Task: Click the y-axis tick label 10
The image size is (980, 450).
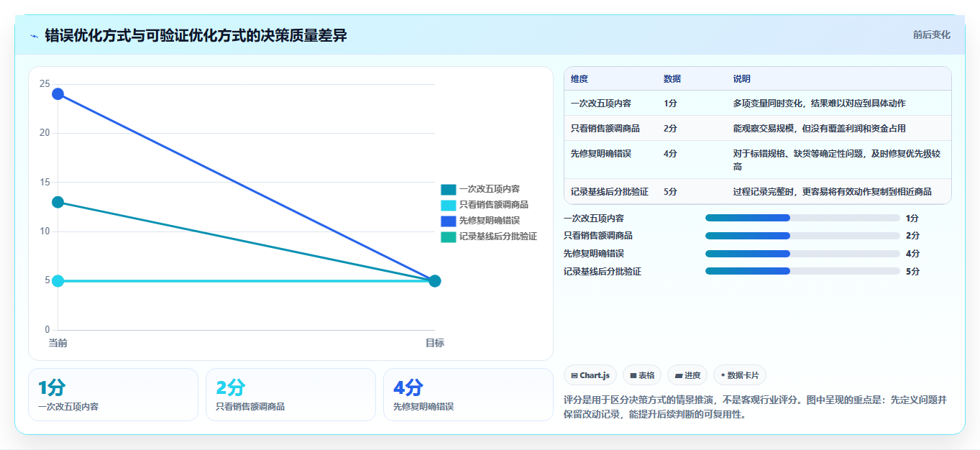Action: pyautogui.click(x=45, y=231)
